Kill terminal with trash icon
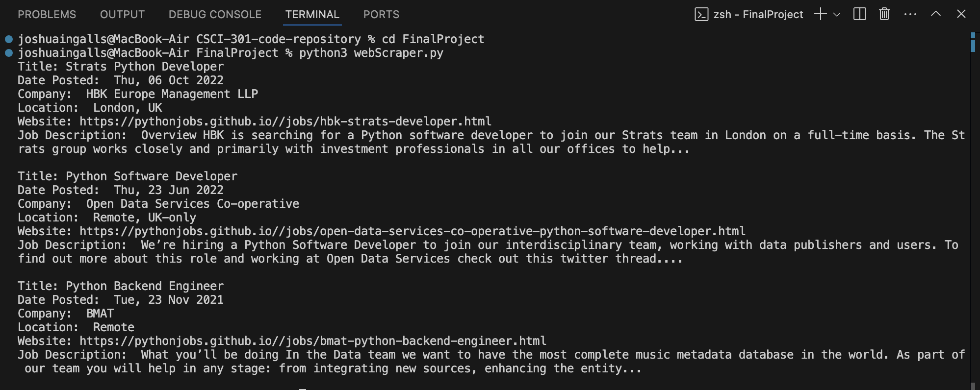 (x=884, y=14)
